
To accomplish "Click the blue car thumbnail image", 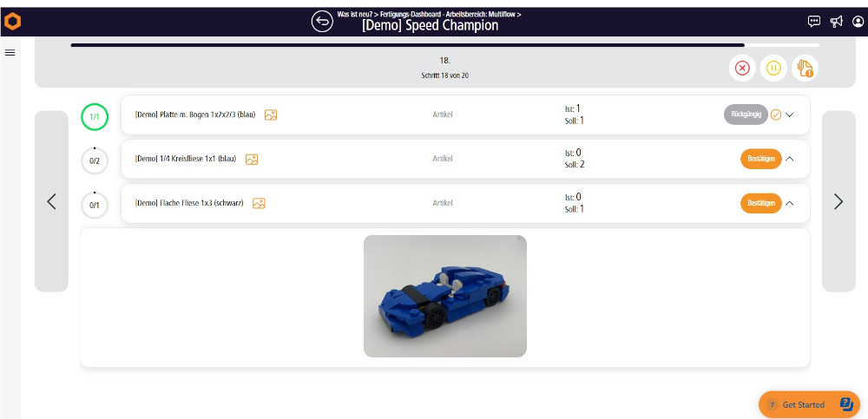I will click(444, 296).
